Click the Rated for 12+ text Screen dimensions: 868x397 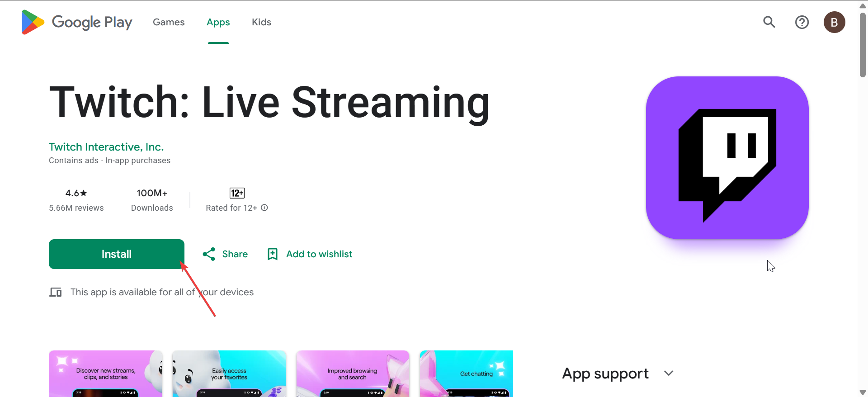click(x=231, y=208)
